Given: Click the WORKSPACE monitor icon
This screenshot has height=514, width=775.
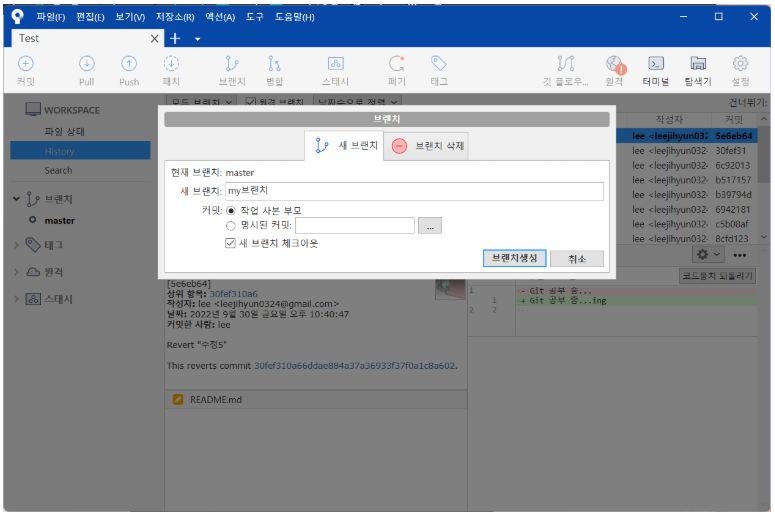Looking at the screenshot, I should click(33, 109).
